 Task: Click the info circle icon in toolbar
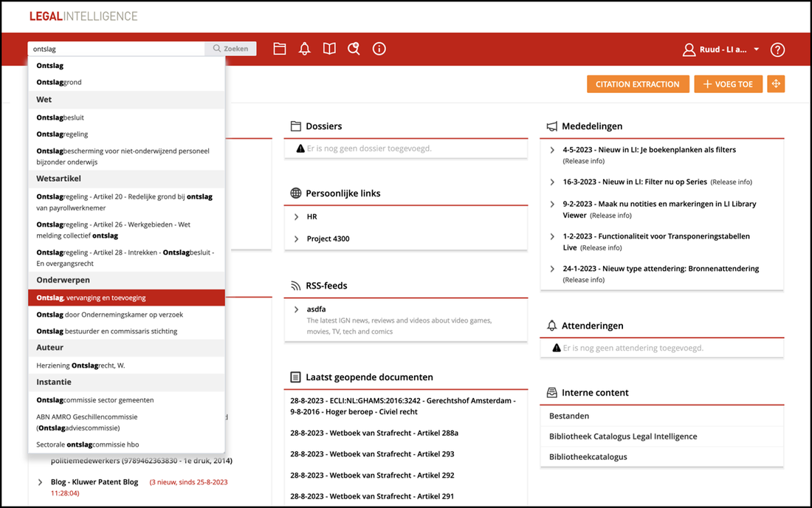tap(379, 49)
